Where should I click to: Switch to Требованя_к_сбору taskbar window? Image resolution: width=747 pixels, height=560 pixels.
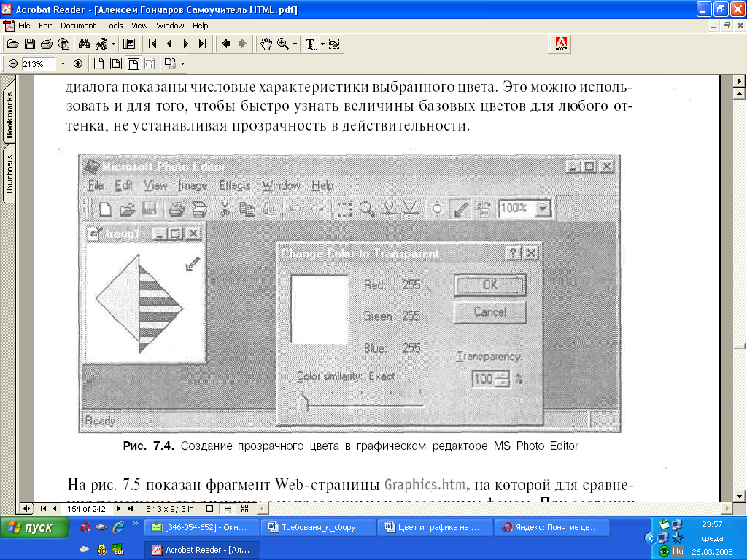[x=318, y=527]
